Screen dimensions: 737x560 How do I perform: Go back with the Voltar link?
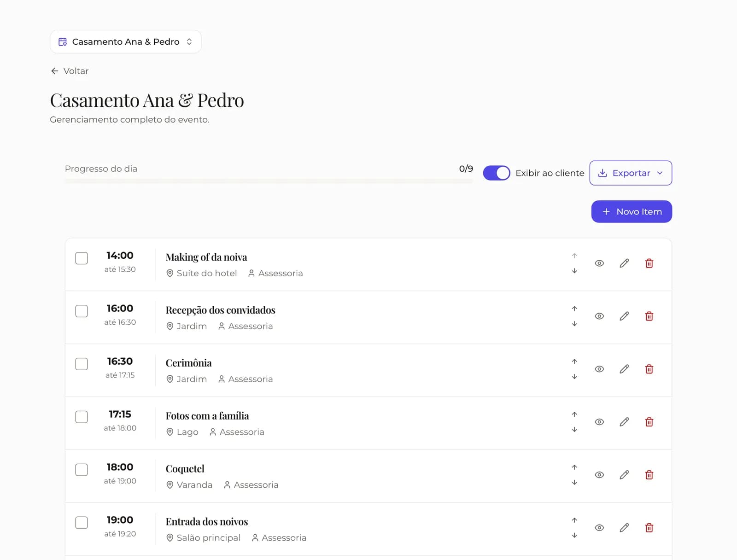(70, 71)
